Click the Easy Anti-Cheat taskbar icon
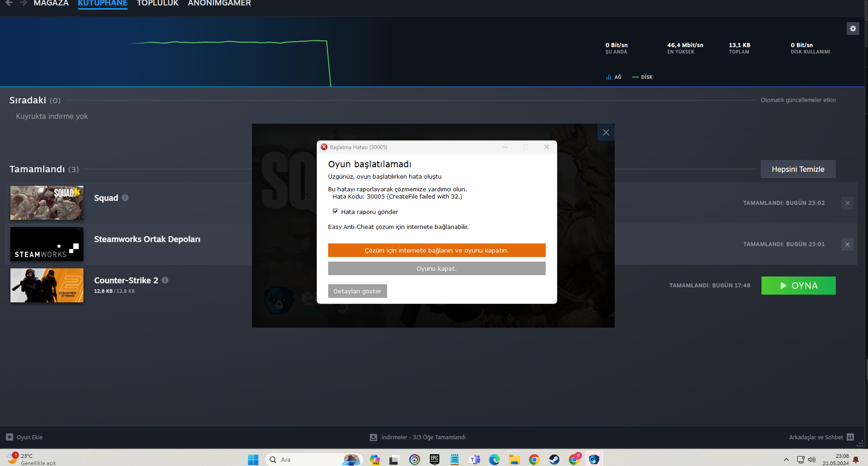Viewport: 868px width, 466px height. click(x=594, y=460)
